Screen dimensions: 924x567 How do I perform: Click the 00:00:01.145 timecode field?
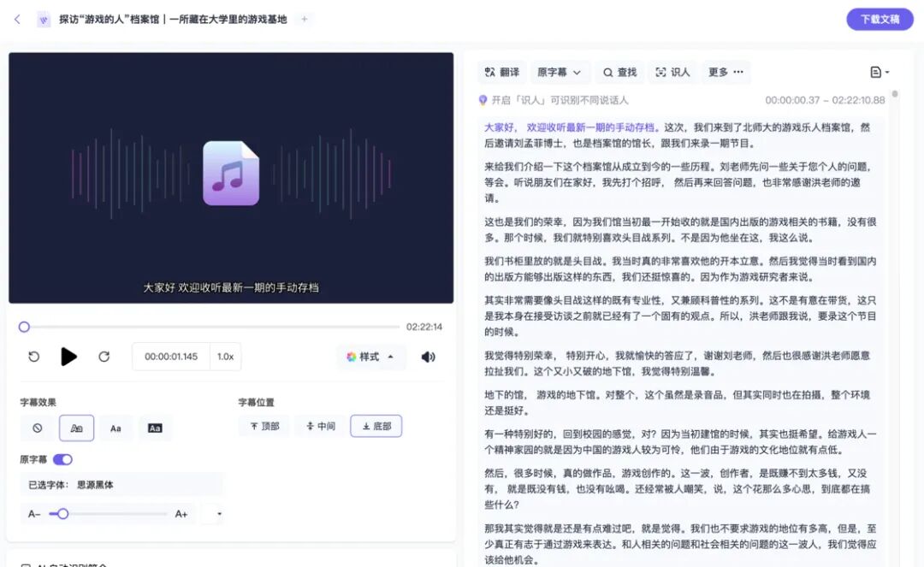point(171,357)
